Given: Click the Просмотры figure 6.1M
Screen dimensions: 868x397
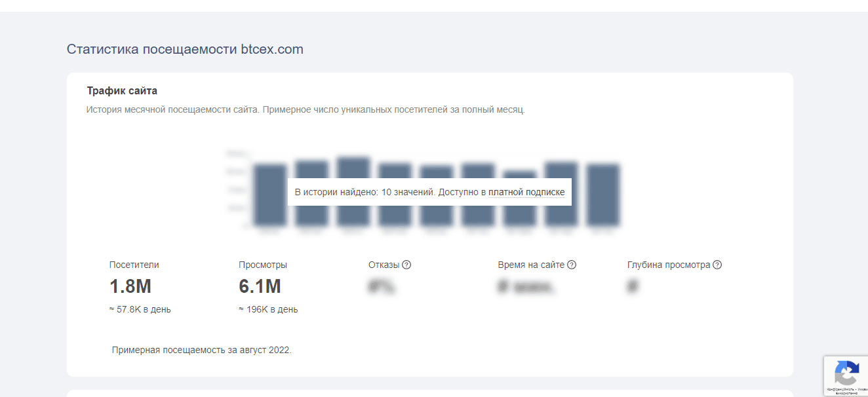Looking at the screenshot, I should pos(260,286).
